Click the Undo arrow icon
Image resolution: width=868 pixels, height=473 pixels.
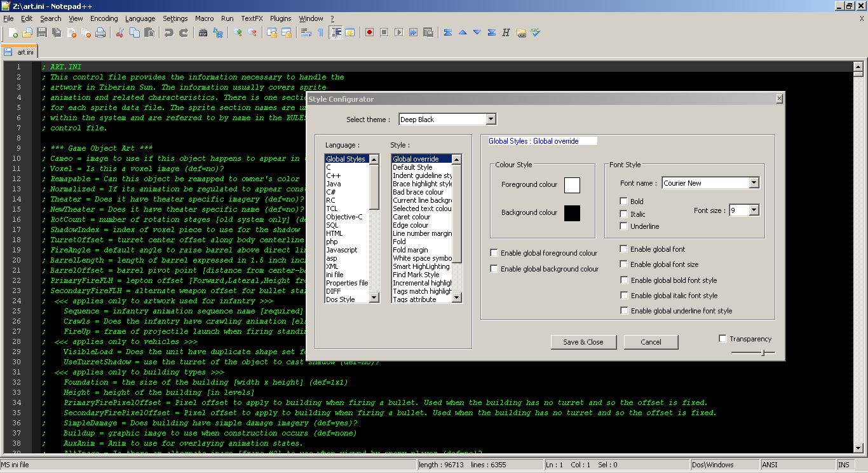(169, 32)
